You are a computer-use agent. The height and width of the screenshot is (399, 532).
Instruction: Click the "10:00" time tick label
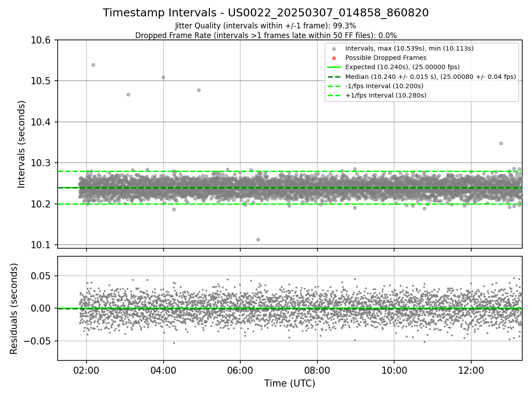click(394, 370)
